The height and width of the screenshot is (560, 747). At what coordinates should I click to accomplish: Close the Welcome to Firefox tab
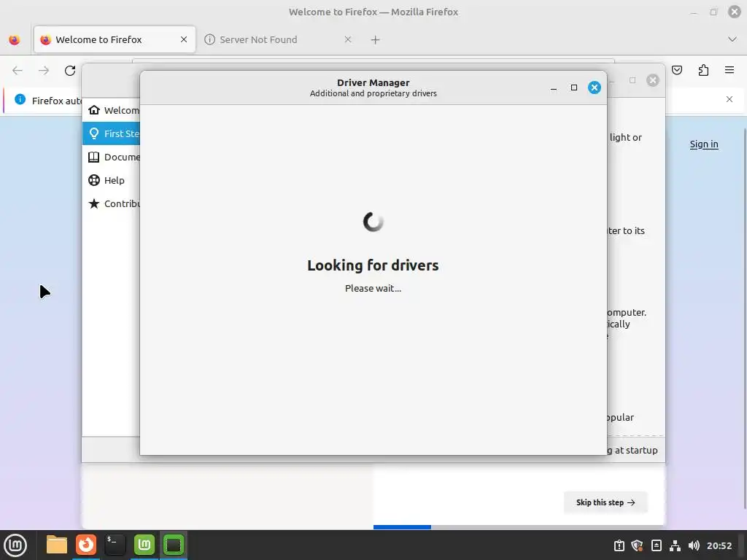[184, 39]
